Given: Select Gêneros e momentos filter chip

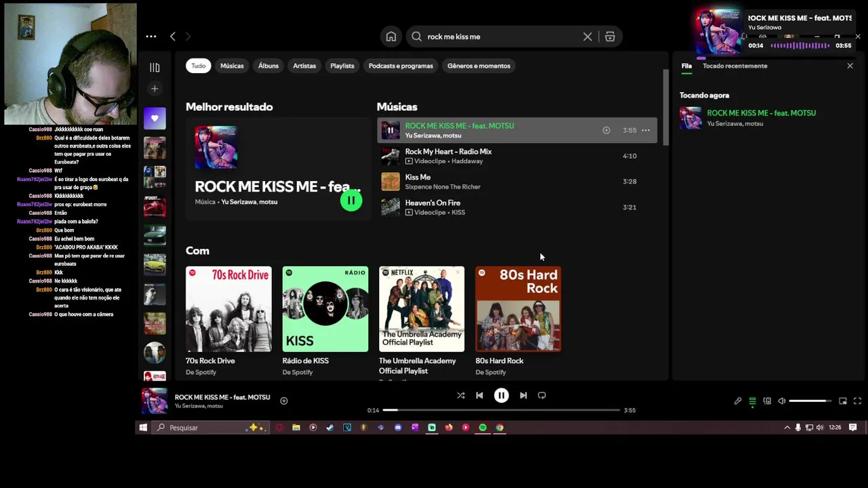Looking at the screenshot, I should tap(479, 66).
